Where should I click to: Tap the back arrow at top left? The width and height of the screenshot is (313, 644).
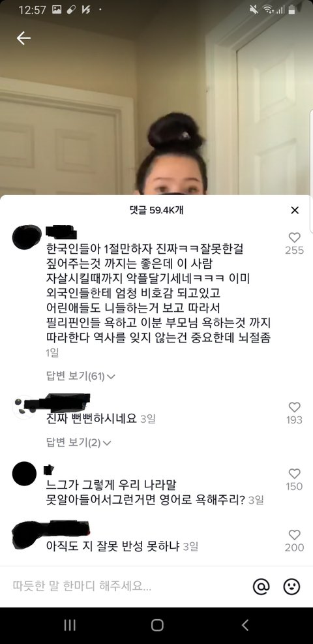coord(23,38)
